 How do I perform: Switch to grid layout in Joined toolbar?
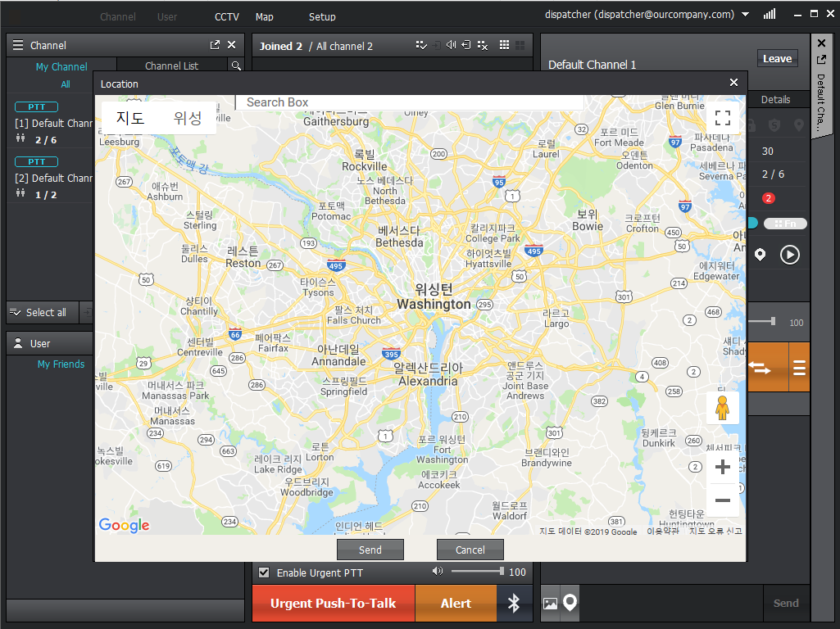[x=504, y=46]
